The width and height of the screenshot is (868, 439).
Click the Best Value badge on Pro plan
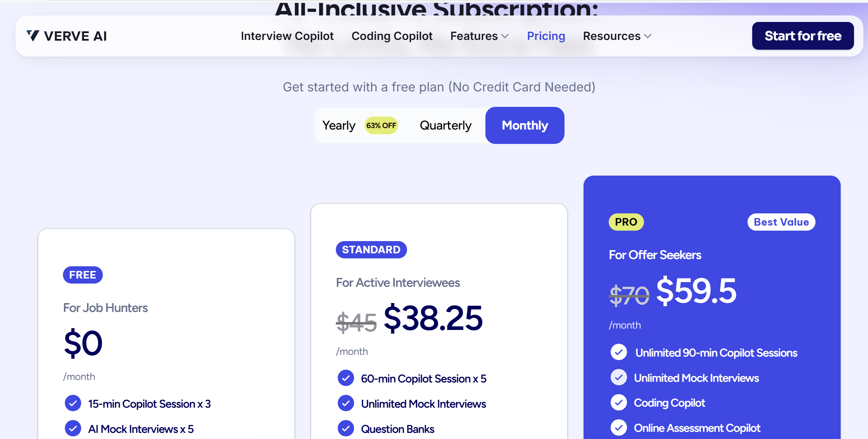coord(781,222)
